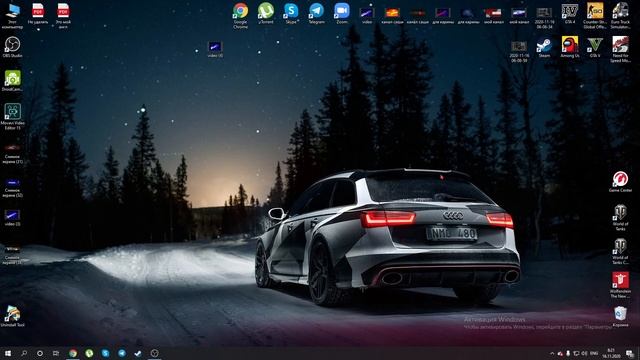Screen dimensions: 640x360
Task: Open the Не удалять PDF file
Action: (38, 14)
